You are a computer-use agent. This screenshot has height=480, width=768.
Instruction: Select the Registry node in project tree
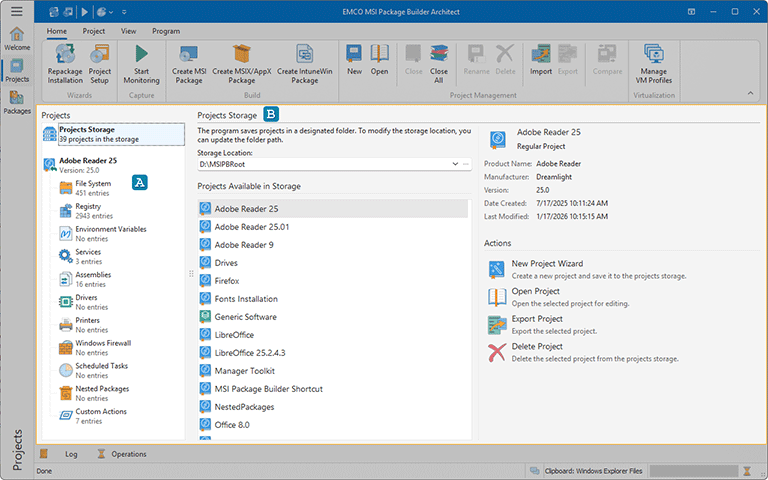pos(88,207)
